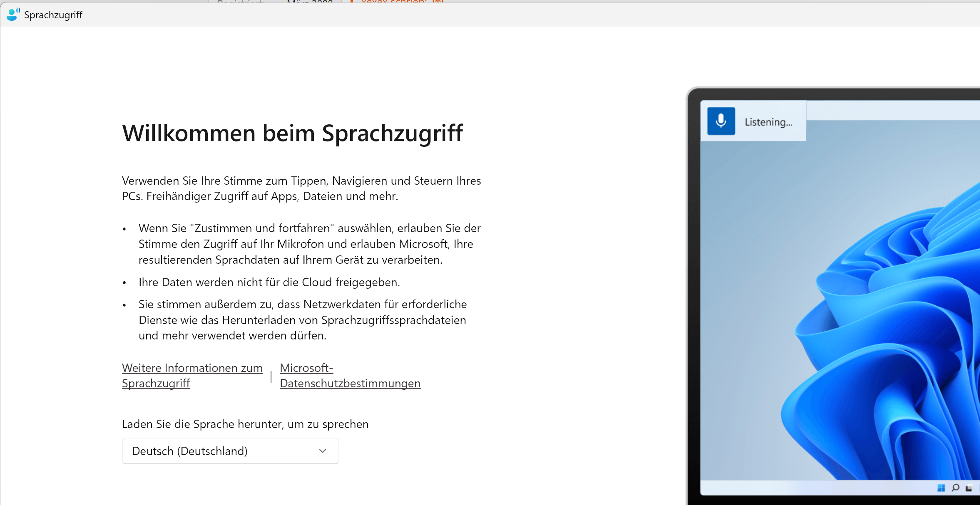This screenshot has width=980, height=505.
Task: Click the Willkommen beim Sprachzugriff heading
Action: coord(292,134)
